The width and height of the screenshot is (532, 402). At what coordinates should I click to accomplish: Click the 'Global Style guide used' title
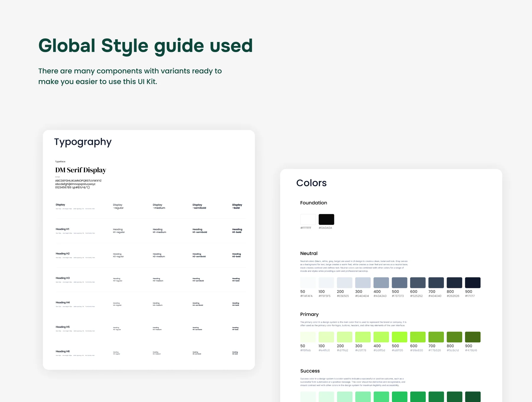146,46
